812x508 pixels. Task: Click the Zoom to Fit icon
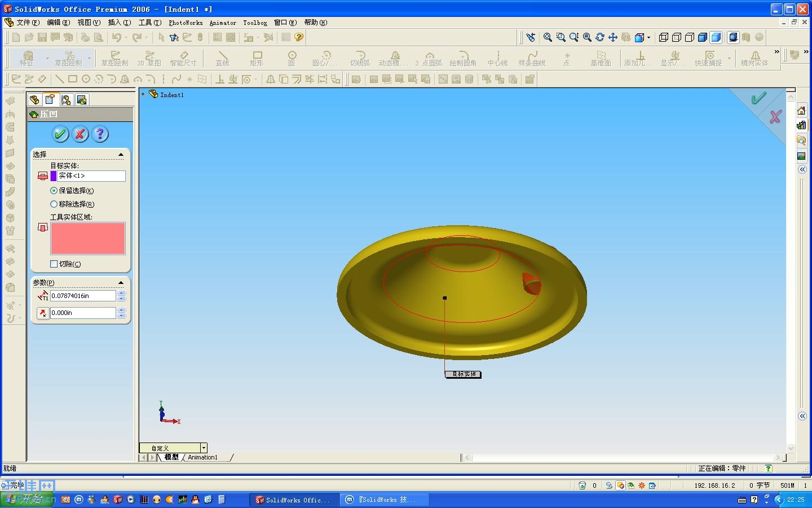(548, 37)
